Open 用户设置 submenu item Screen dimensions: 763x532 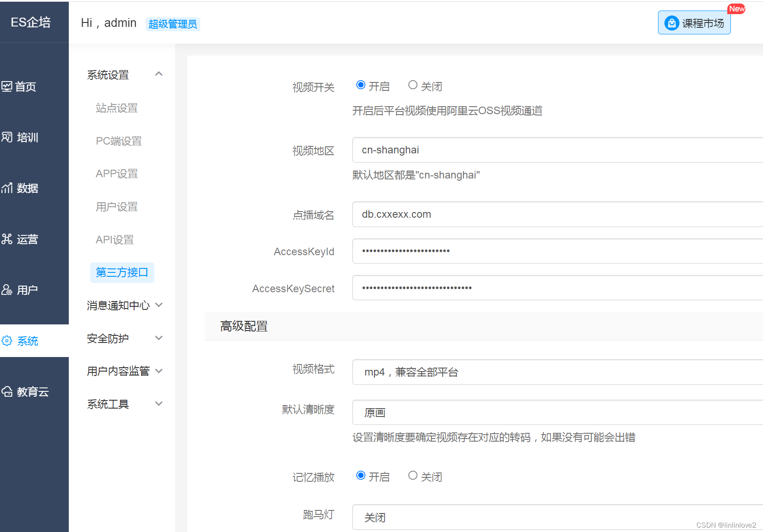117,207
